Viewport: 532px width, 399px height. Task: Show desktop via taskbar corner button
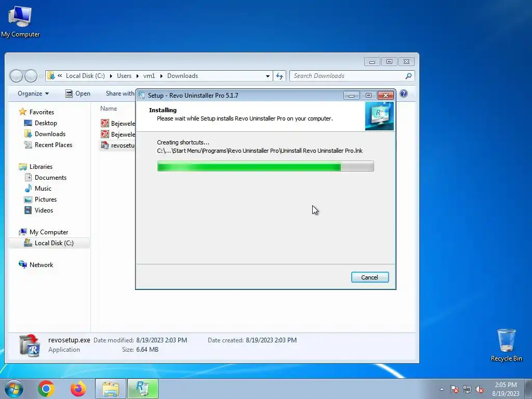(x=528, y=389)
